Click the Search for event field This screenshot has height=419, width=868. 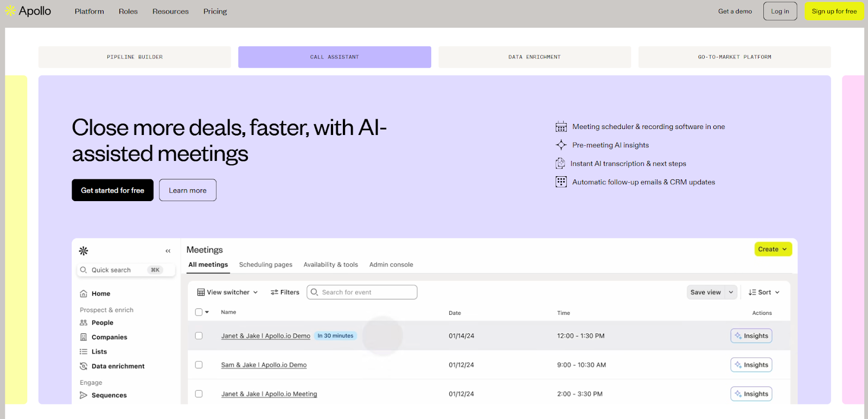(x=362, y=292)
